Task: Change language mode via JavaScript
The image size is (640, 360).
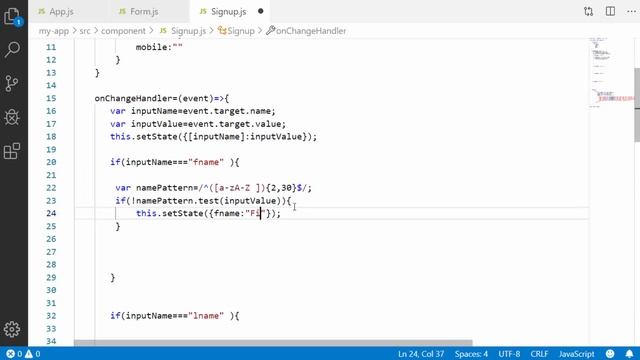Action: coord(576,354)
